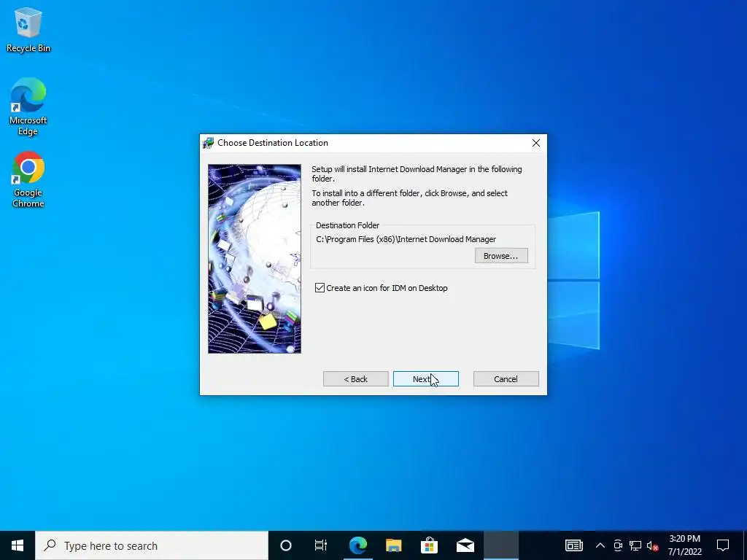Select the Google Chrome desktop shortcut
747x560 pixels.
pyautogui.click(x=28, y=179)
